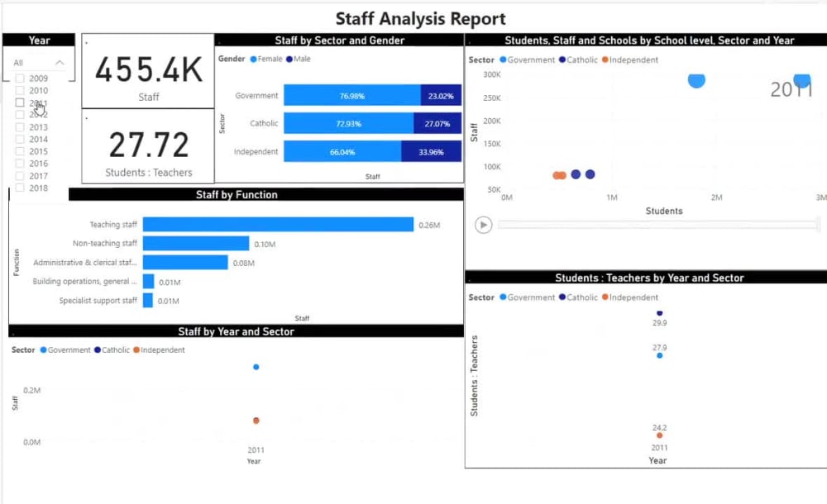Check the 2011 checkbox in the Year slicer
Image resolution: width=827 pixels, height=504 pixels.
click(22, 102)
